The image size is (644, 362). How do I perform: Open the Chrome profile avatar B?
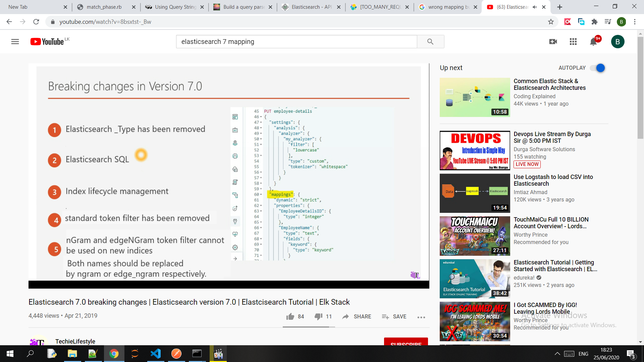[621, 22]
